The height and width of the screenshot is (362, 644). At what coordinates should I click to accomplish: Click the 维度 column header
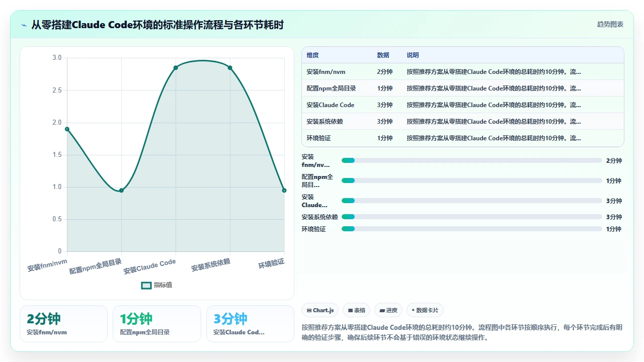click(x=312, y=55)
